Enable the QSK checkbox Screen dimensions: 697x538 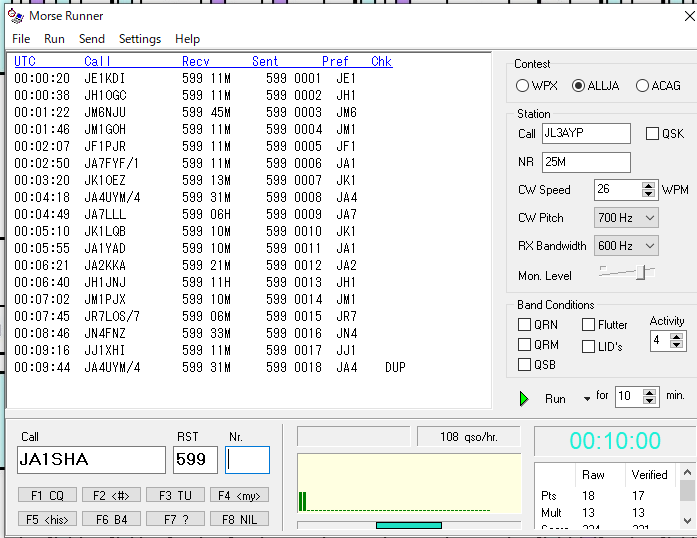click(x=652, y=133)
